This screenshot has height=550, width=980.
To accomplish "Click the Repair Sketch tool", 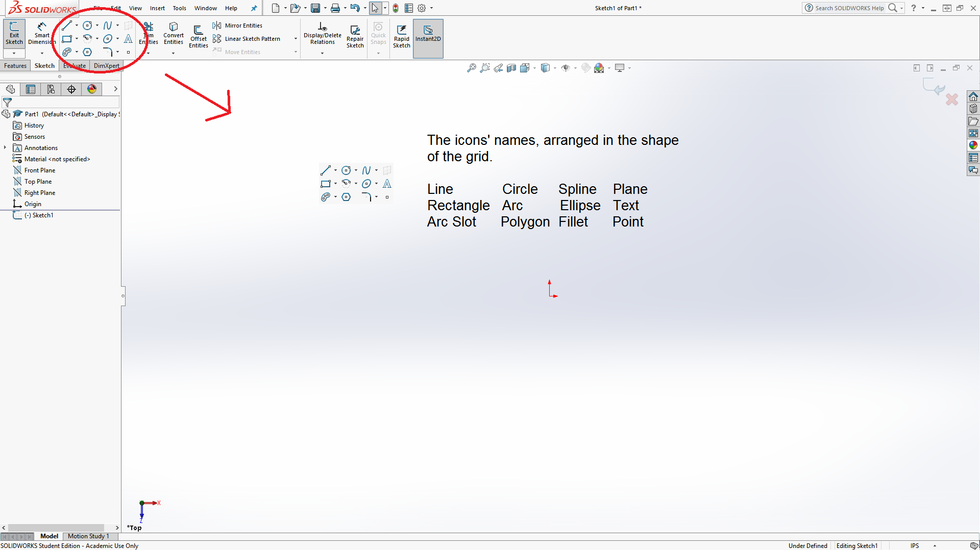I will pyautogui.click(x=355, y=36).
